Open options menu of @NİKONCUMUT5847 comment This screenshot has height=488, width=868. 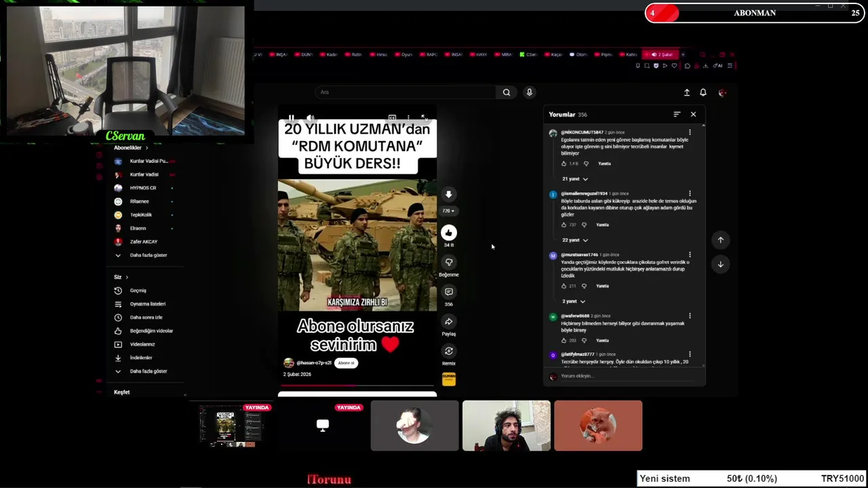coord(690,133)
